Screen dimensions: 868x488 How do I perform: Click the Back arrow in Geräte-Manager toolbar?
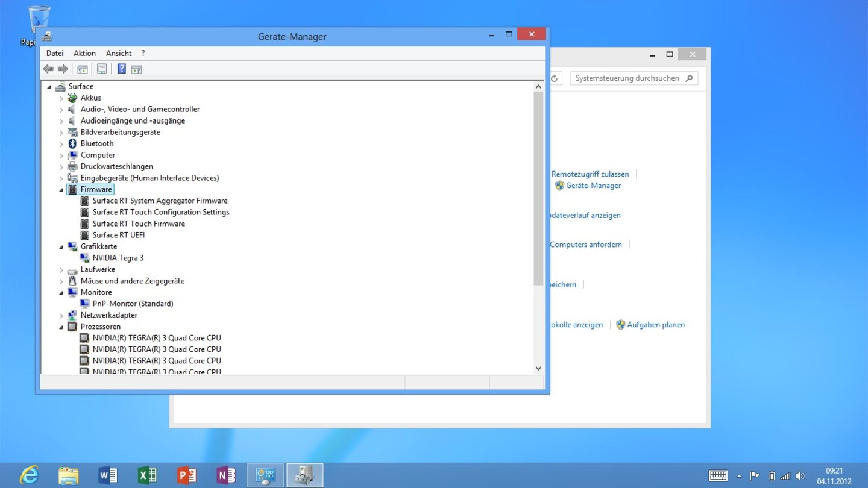(48, 69)
